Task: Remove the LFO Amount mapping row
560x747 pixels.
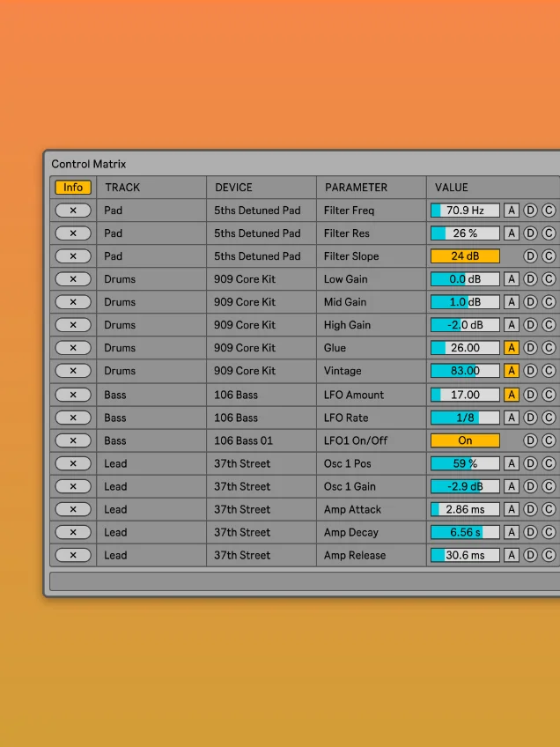Action: click(x=73, y=395)
